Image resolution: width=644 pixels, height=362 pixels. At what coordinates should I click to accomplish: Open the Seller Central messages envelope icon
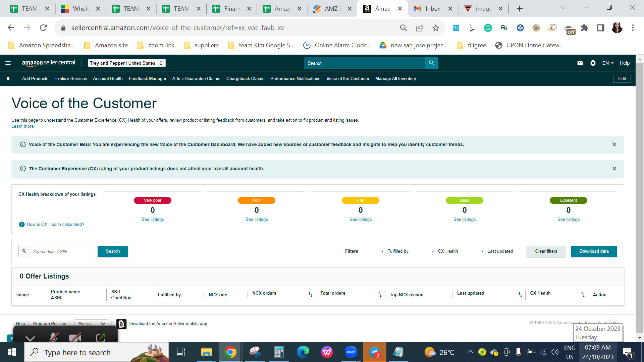[x=580, y=63]
